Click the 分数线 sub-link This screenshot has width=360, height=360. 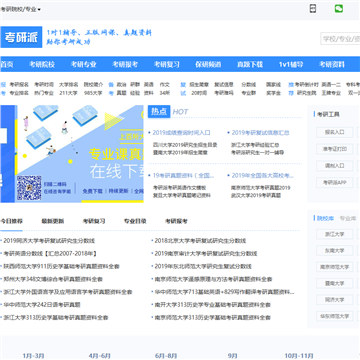coord(249,85)
